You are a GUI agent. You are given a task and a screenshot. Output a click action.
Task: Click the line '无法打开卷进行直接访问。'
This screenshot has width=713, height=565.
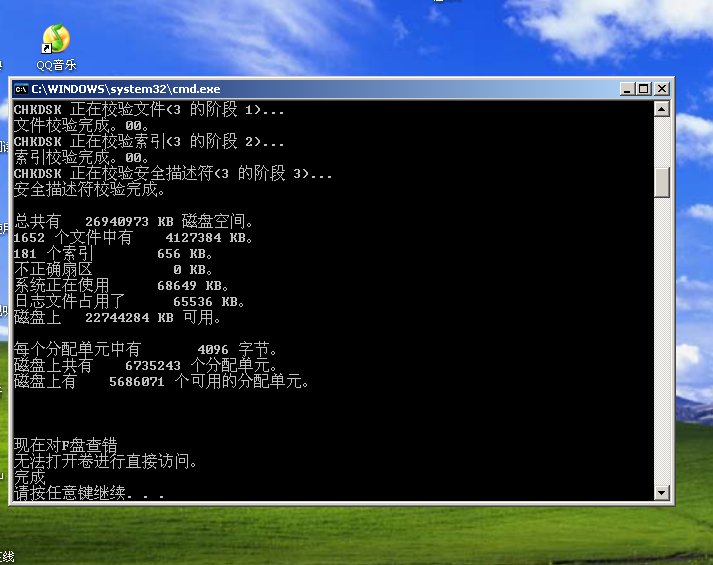pos(105,461)
